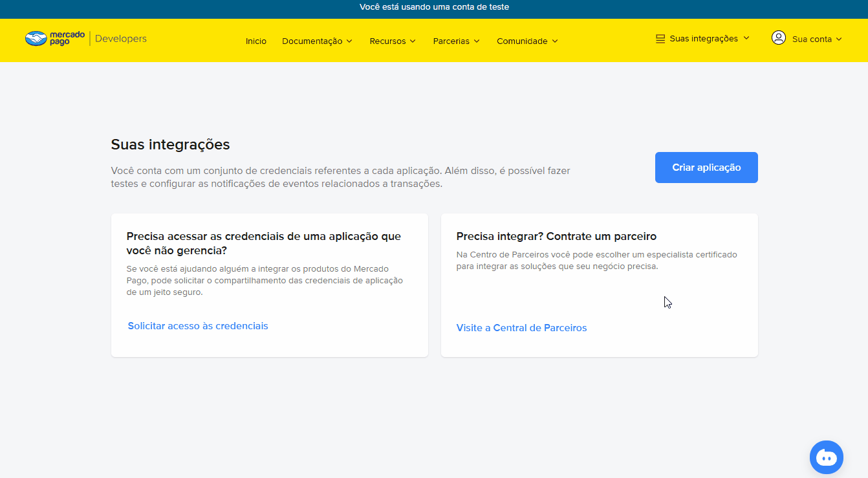868x478 pixels.
Task: Expand the chevron next to Recursos
Action: coord(413,41)
